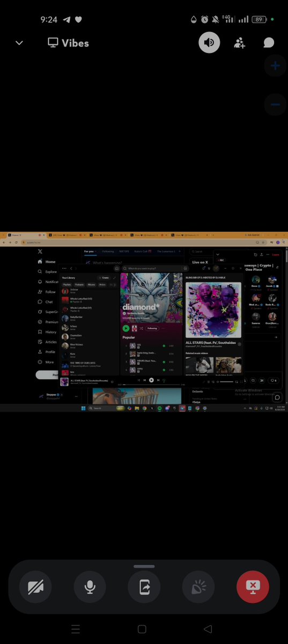Open Profile in the streamed X sidebar
The width and height of the screenshot is (288, 644).
(46, 352)
